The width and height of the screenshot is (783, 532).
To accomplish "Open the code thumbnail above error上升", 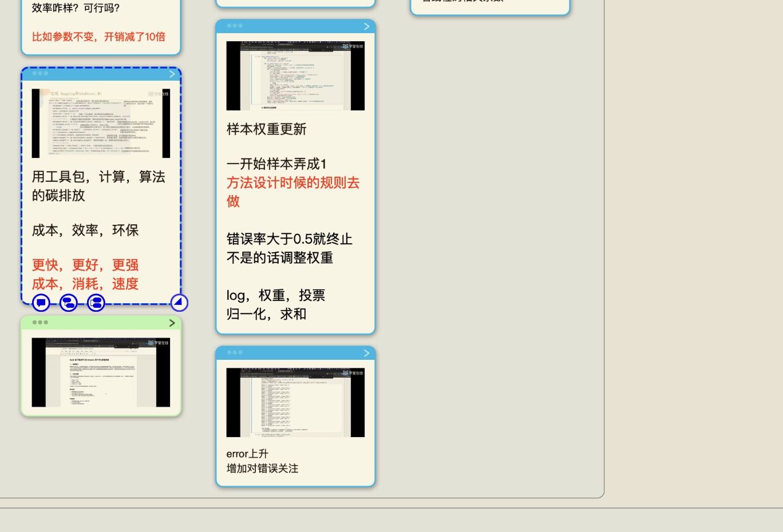I will tap(295, 403).
